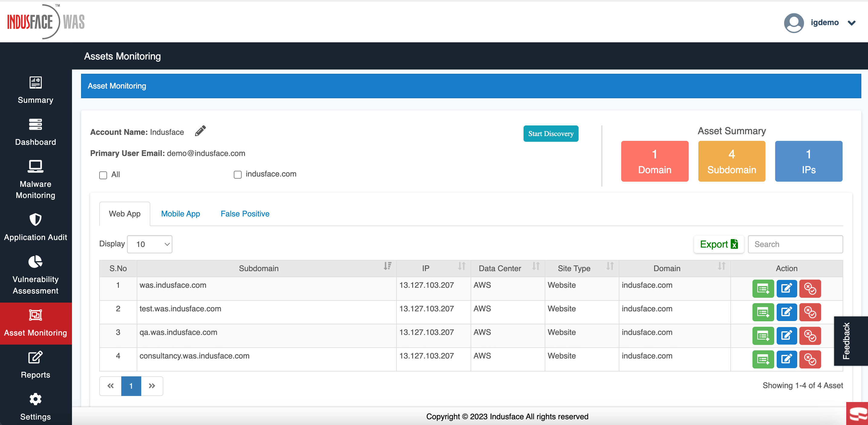Click green add icon for qa.was.indusface.com
Screen dimensions: 868x425
(x=763, y=336)
